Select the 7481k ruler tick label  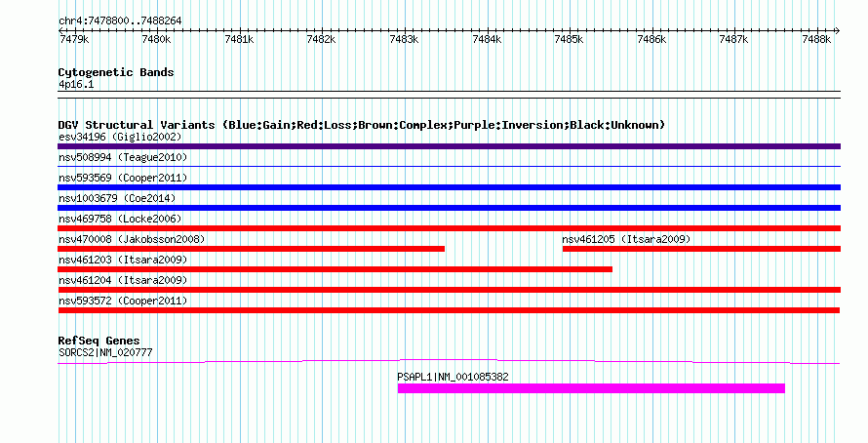(239, 39)
